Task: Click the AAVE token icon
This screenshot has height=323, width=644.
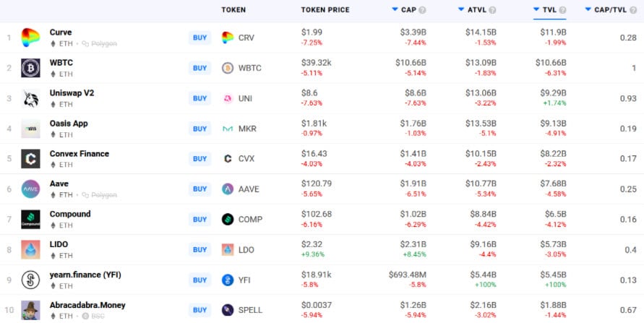Action: point(228,189)
